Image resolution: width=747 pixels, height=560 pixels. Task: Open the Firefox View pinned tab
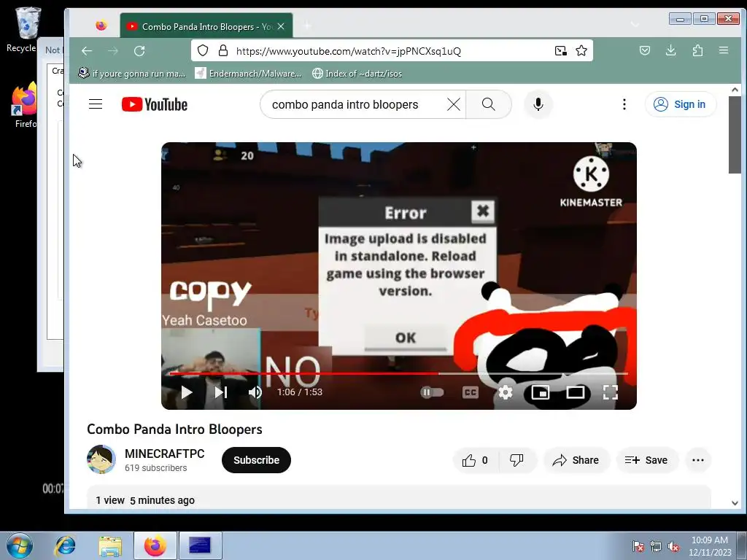(101, 26)
